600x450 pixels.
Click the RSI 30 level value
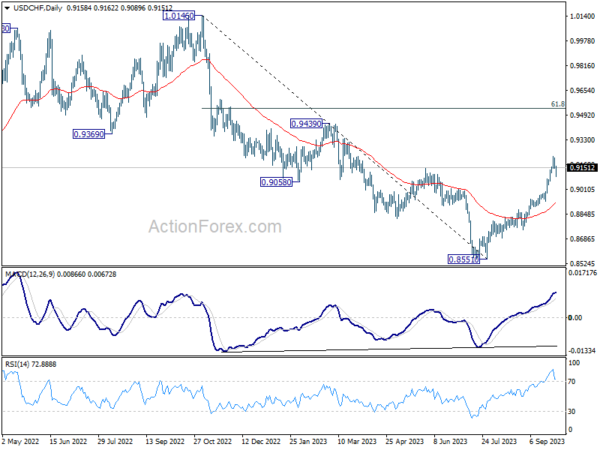573,411
